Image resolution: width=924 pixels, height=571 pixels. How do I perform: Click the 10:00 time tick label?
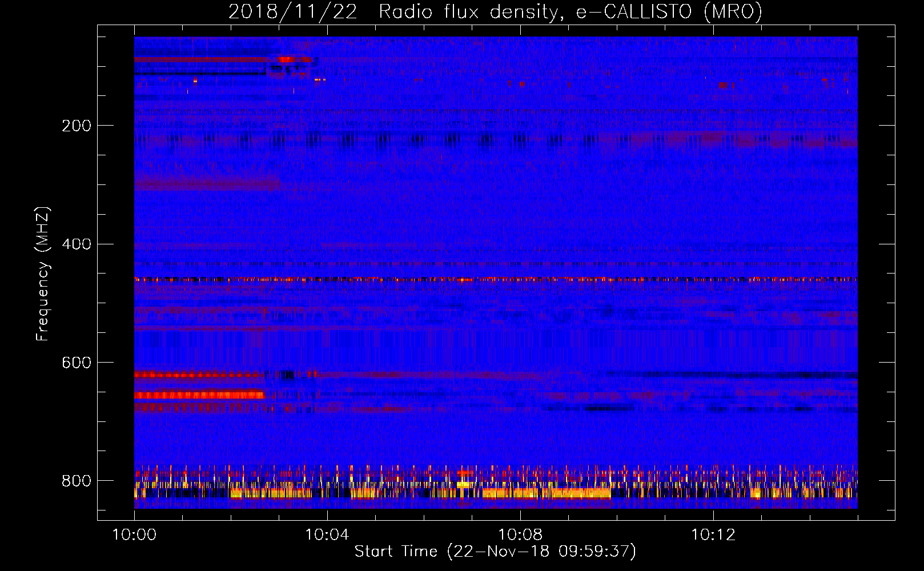(134, 535)
